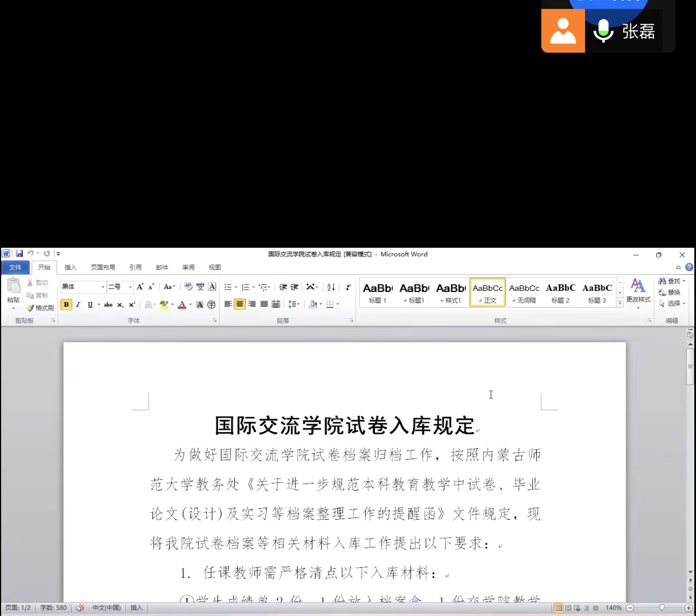The image size is (696, 616).
Task: Click the zoom slider in status bar
Action: coord(662,608)
